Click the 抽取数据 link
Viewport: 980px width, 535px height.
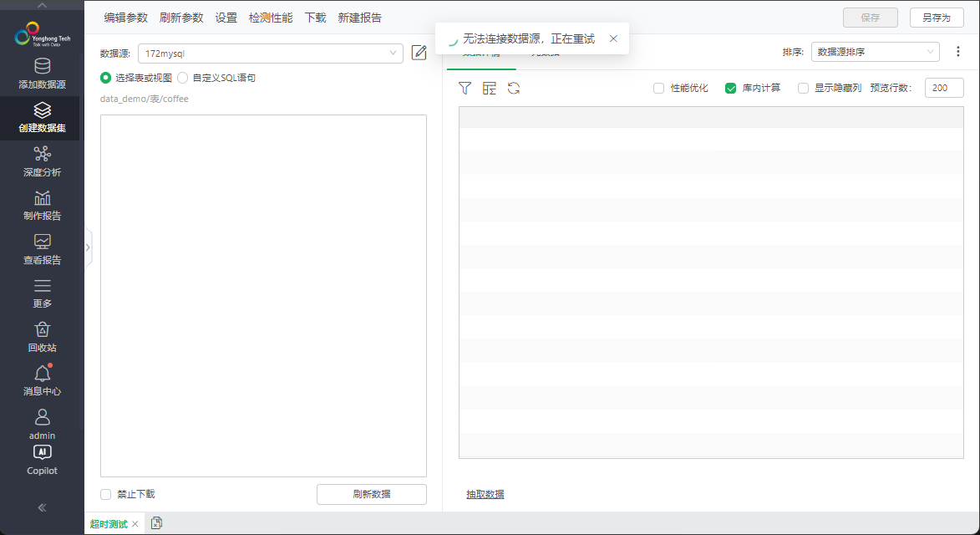(x=485, y=495)
